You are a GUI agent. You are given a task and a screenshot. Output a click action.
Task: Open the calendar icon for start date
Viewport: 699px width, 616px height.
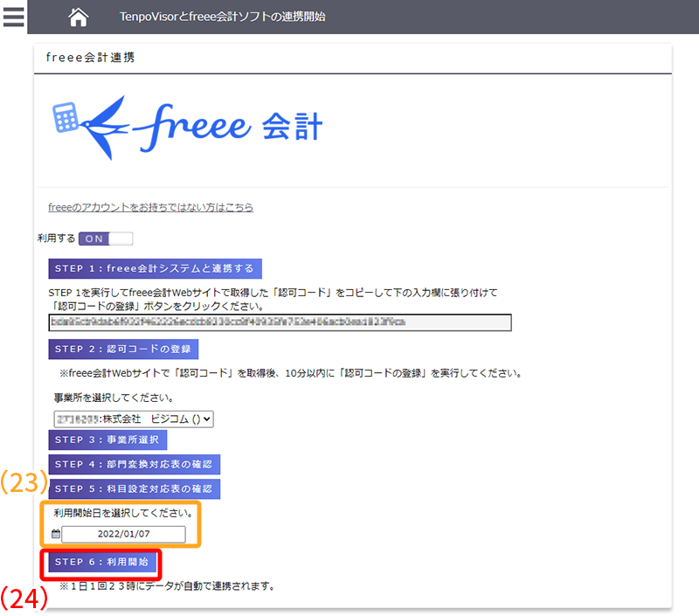coord(56,534)
